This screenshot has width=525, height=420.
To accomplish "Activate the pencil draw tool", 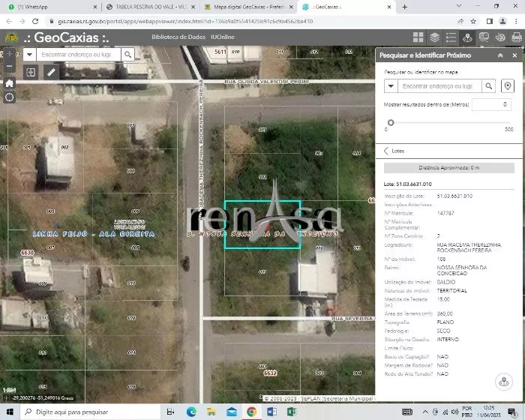I will [51, 72].
